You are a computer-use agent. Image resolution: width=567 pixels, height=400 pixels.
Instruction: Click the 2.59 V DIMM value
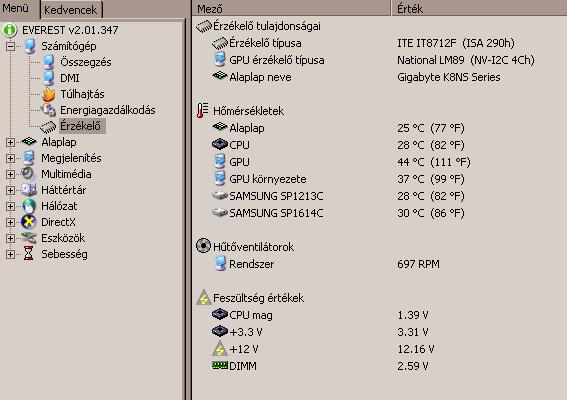click(x=413, y=366)
